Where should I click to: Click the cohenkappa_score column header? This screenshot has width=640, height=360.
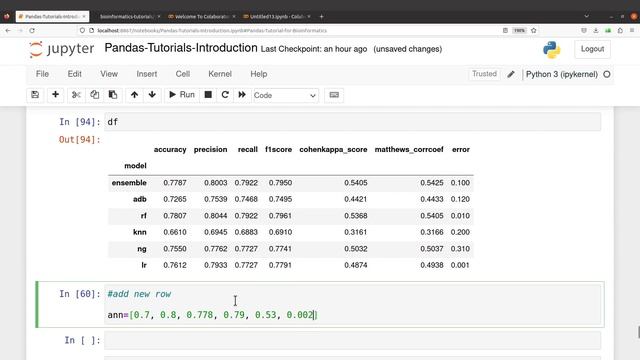(333, 149)
